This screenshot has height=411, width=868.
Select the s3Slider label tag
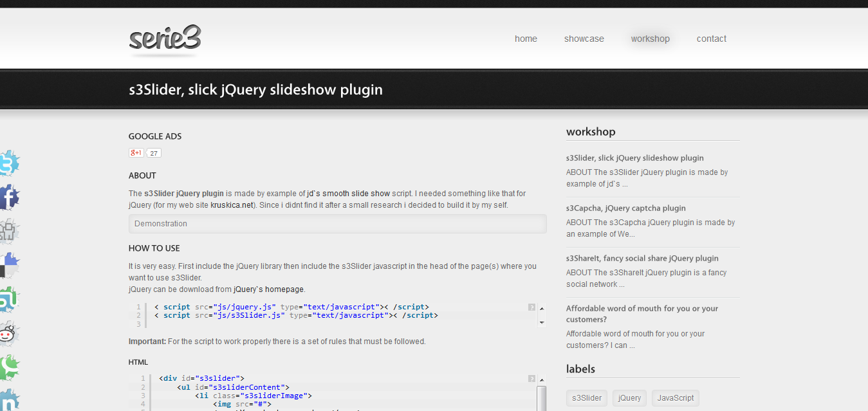coord(587,398)
